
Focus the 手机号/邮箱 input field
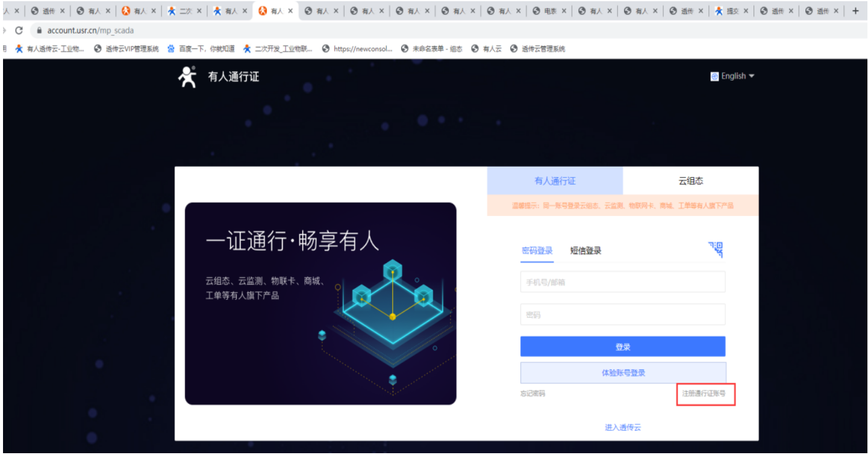click(x=623, y=282)
